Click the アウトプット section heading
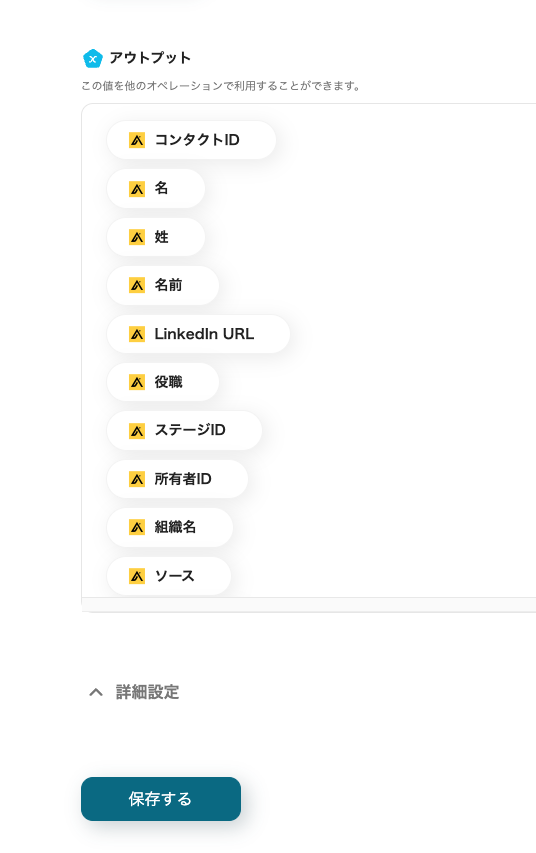 click(x=150, y=58)
